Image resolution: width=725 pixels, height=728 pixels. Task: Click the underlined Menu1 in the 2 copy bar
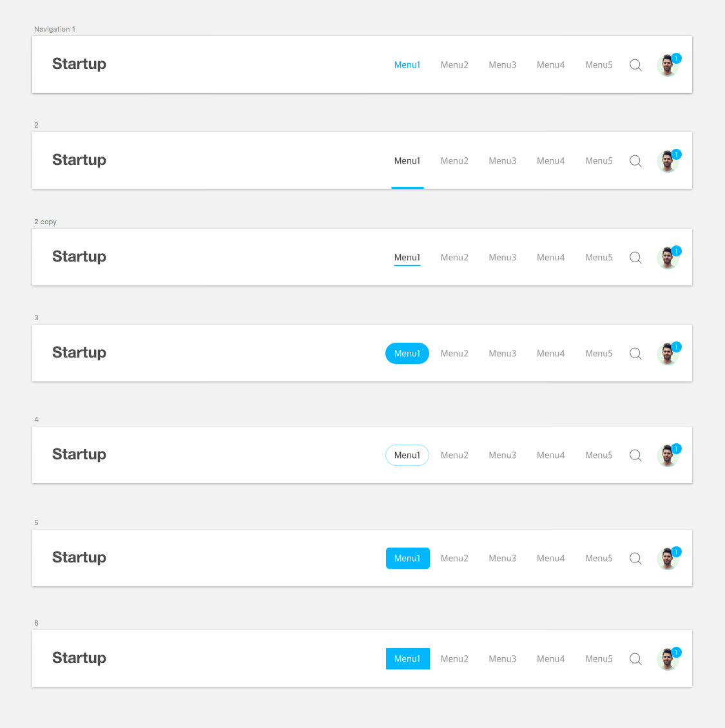[407, 258]
